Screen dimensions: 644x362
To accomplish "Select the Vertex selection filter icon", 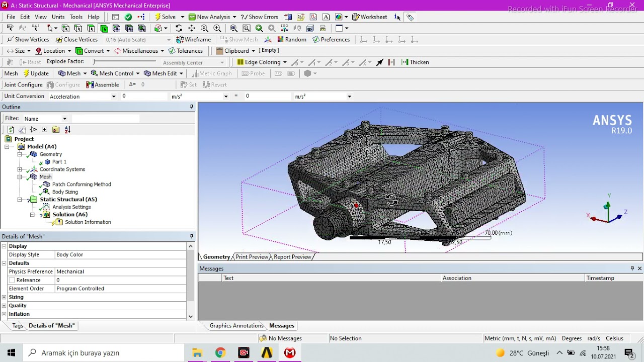I will (66, 28).
